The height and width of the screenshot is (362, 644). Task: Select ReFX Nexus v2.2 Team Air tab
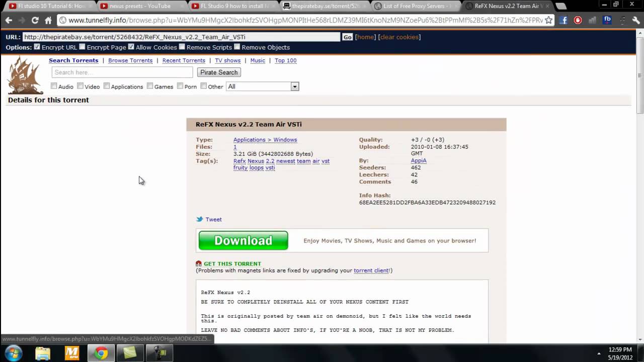click(507, 6)
